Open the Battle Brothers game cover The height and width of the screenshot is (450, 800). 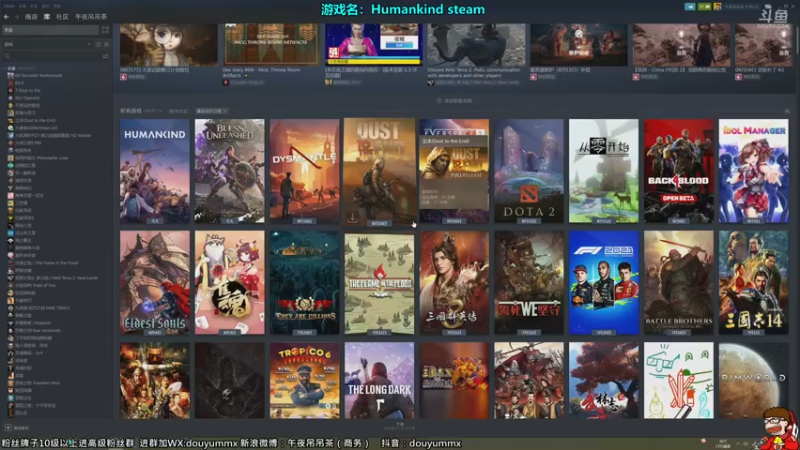click(679, 283)
